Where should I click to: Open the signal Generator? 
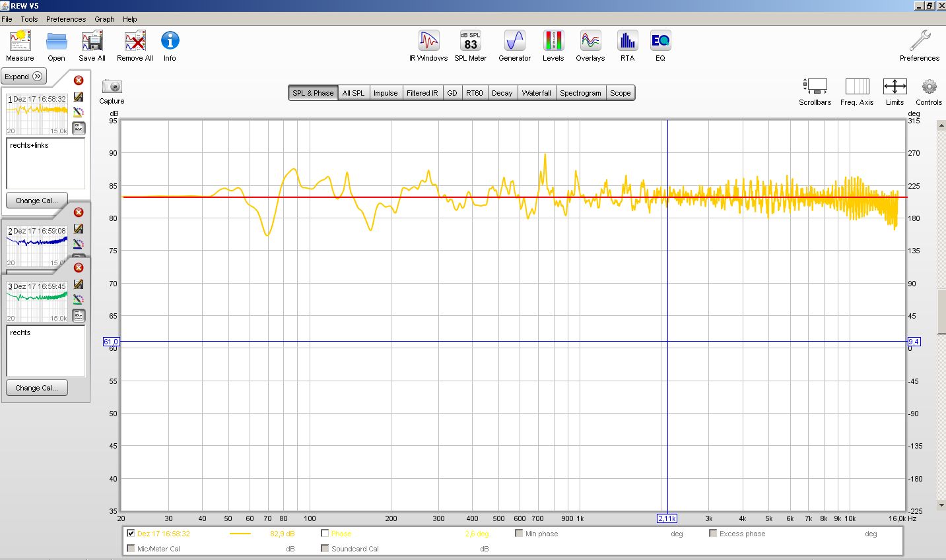[x=514, y=46]
